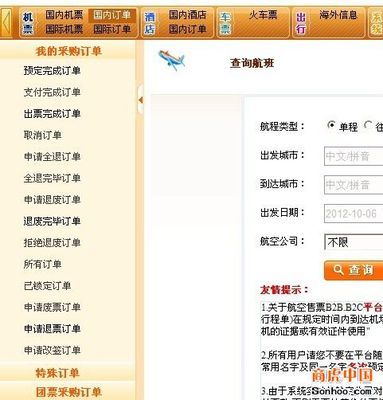383x400 pixels.
Task: Open 申请废票订单 in the sidebar
Action: (52, 307)
